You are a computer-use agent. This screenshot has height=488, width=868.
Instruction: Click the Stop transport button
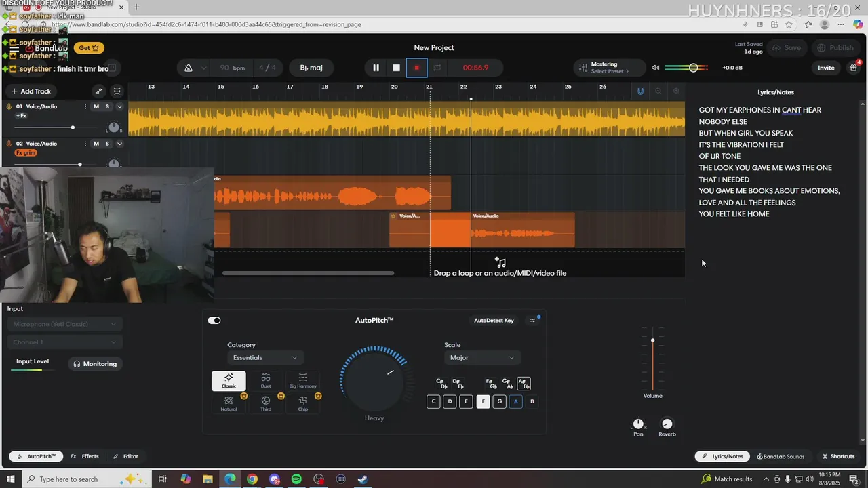pyautogui.click(x=397, y=68)
